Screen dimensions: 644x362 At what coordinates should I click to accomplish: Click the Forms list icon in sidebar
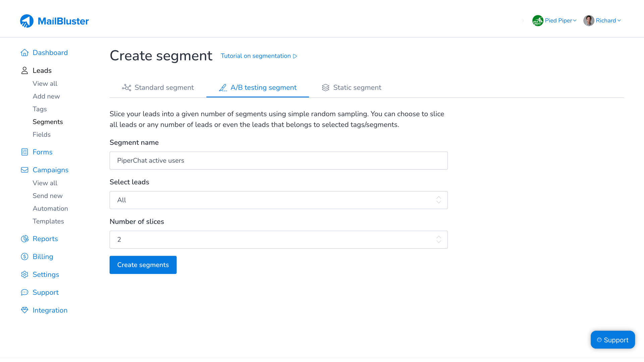click(24, 152)
